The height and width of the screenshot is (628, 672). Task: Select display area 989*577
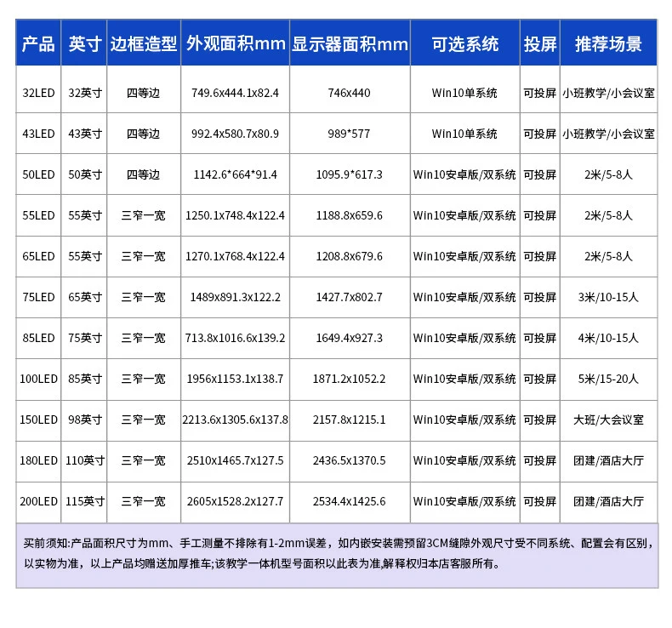coord(350,134)
